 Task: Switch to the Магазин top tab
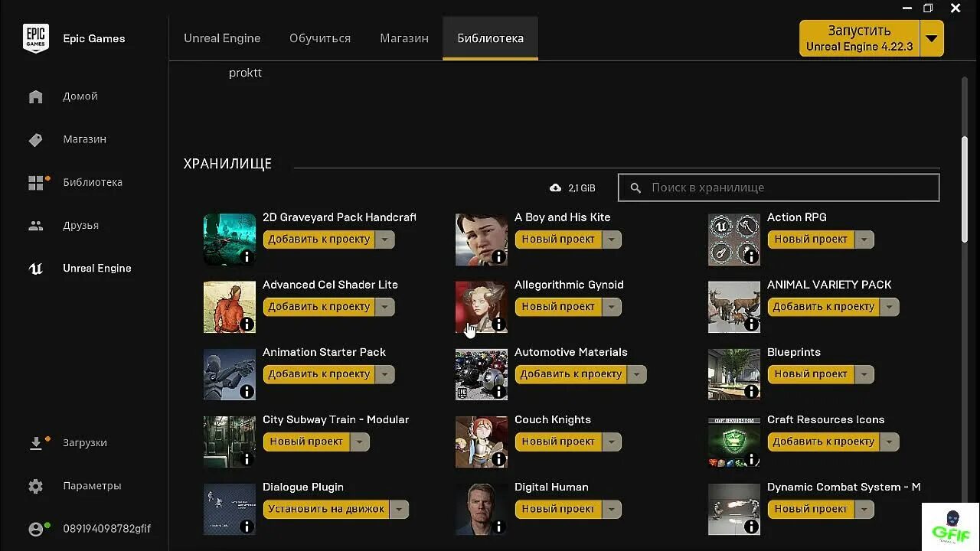(x=404, y=38)
